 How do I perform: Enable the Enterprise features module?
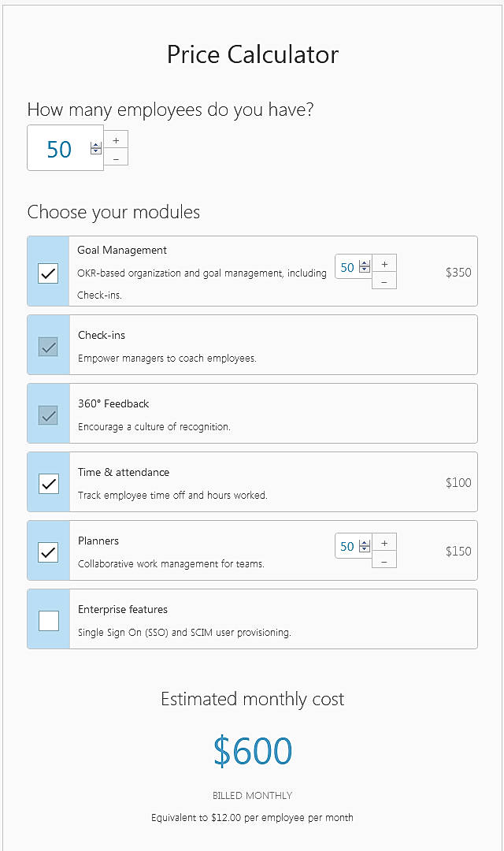[x=47, y=620]
